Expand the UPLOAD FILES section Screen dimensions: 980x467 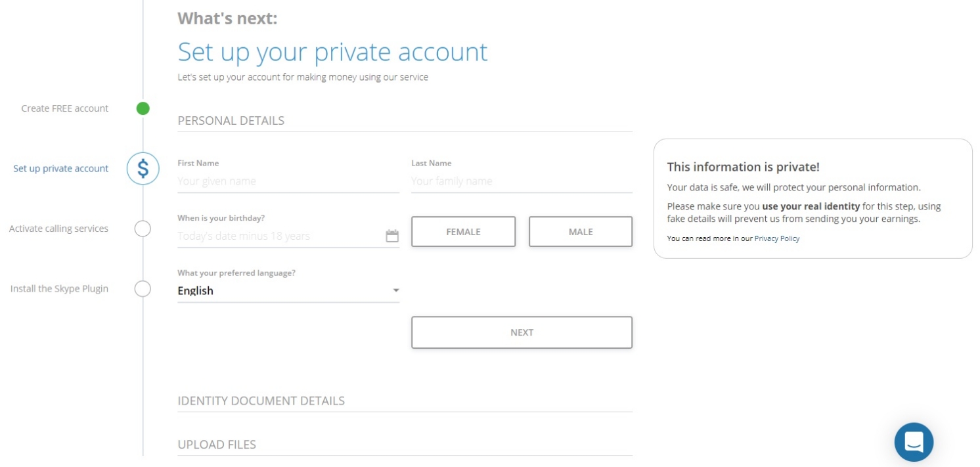pyautogui.click(x=405, y=445)
